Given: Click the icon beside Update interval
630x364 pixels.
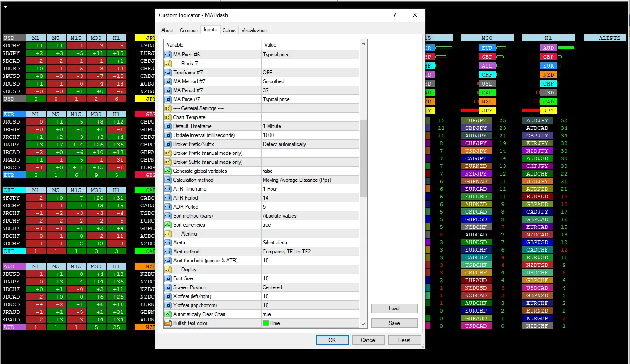Looking at the screenshot, I should (168, 135).
